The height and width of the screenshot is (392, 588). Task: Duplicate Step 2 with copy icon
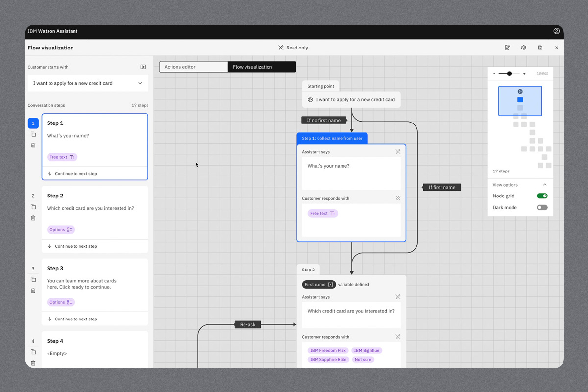coord(33,207)
